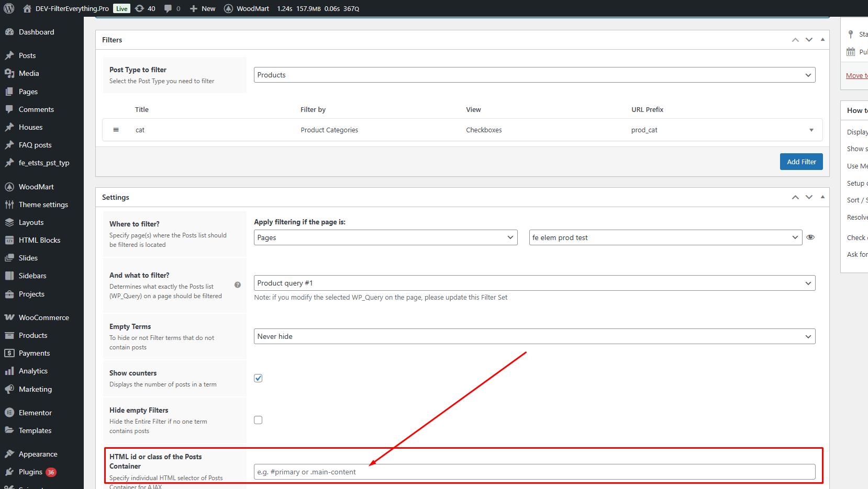Click the updates icon showing 40

[140, 8]
